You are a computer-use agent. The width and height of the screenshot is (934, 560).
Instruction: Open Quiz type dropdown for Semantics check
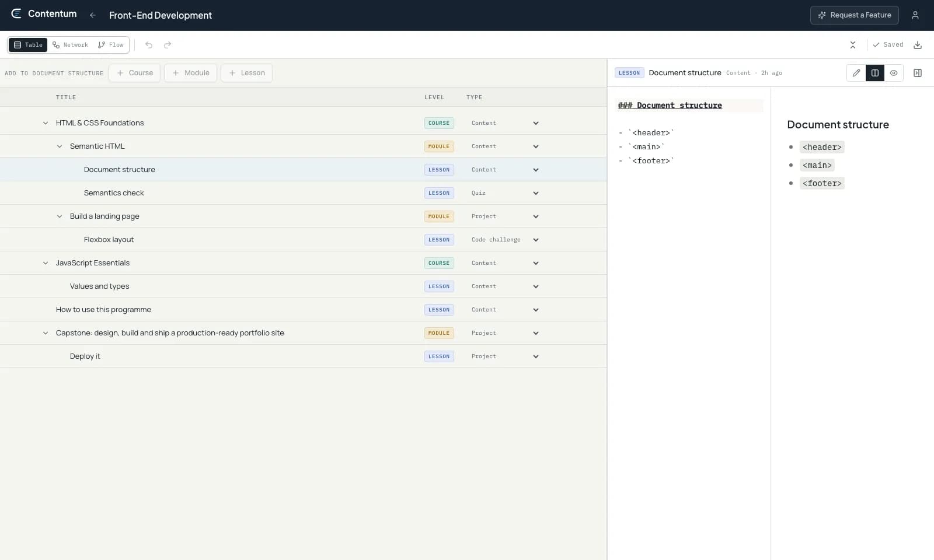[505, 193]
